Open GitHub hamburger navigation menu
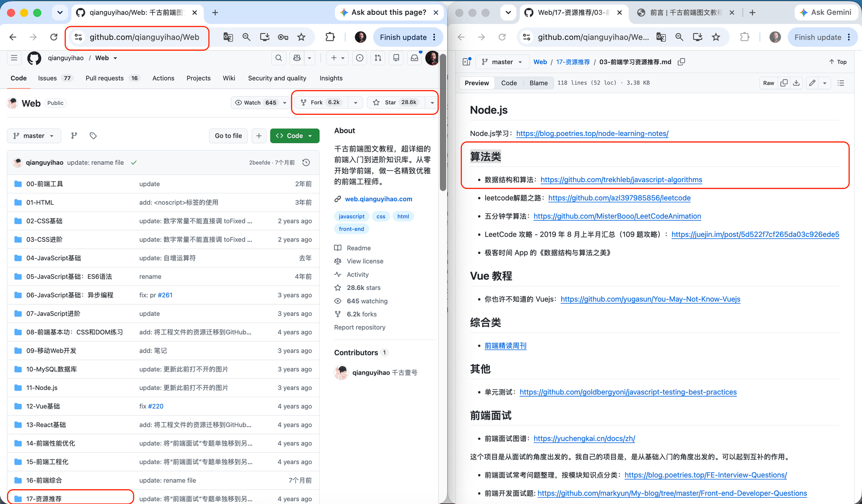Image resolution: width=862 pixels, height=504 pixels. click(x=14, y=58)
